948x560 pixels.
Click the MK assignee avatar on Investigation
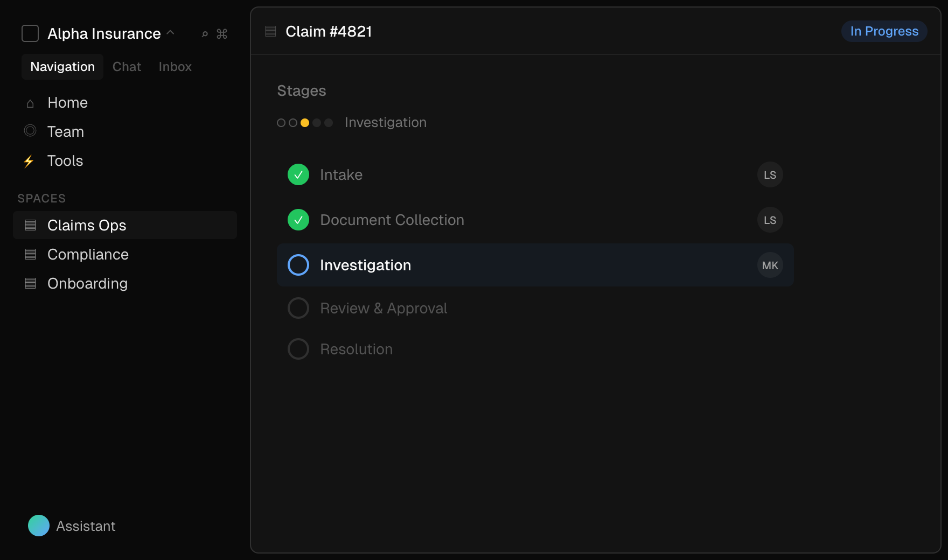[770, 265]
